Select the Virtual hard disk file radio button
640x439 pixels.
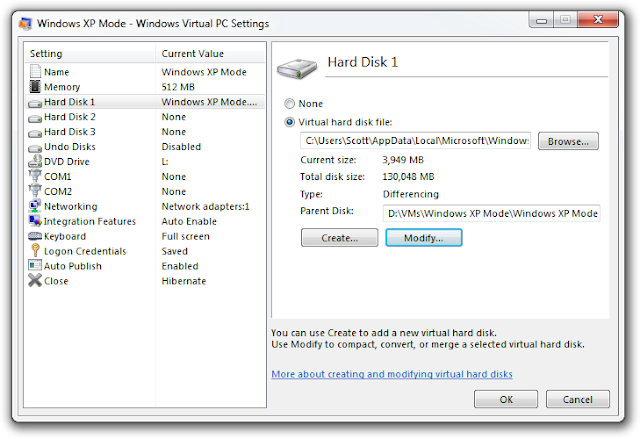tap(289, 122)
